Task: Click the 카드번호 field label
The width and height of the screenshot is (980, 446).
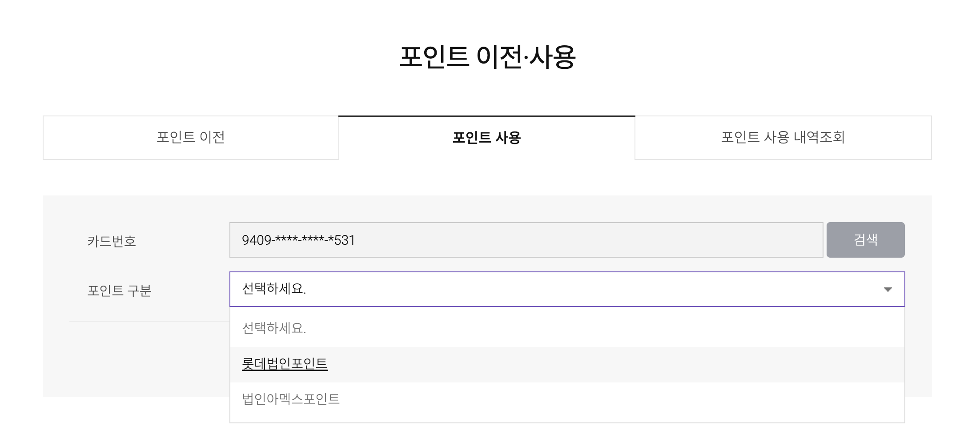Action: click(112, 241)
